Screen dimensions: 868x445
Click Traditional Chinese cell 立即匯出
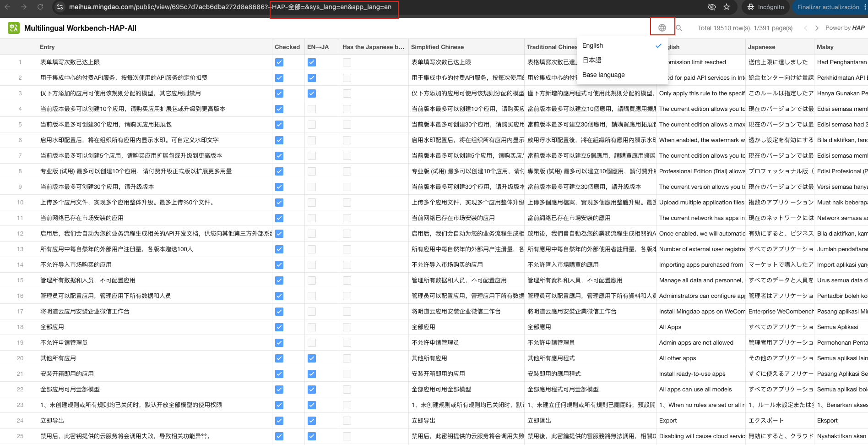tap(539, 421)
